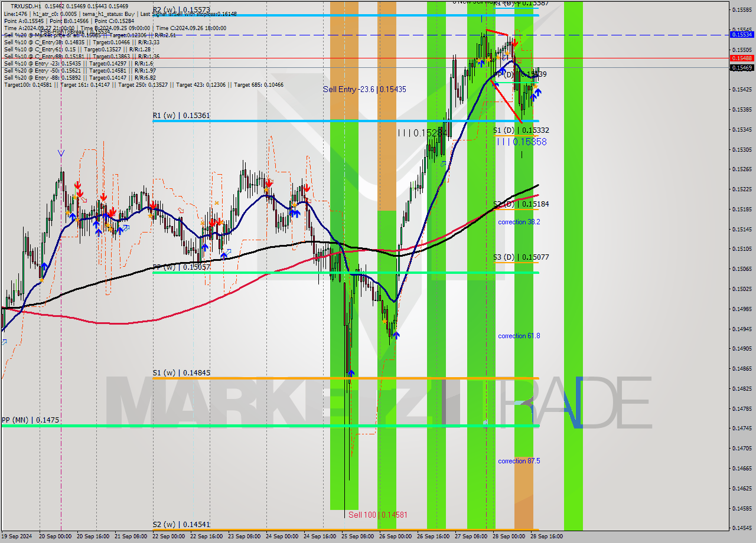This screenshot has height=543, width=756.
Task: Click the '22 Sep 00:00' time axis label
Action: click(169, 537)
